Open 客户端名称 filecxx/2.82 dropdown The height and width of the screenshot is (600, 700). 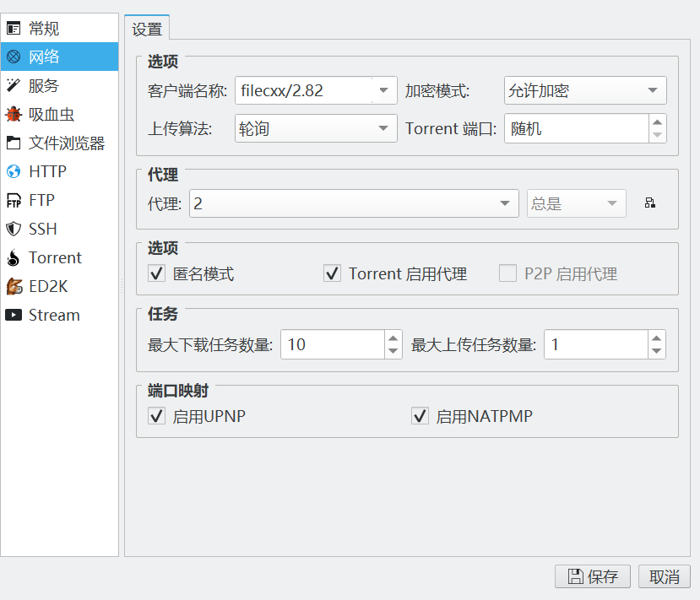click(x=383, y=90)
